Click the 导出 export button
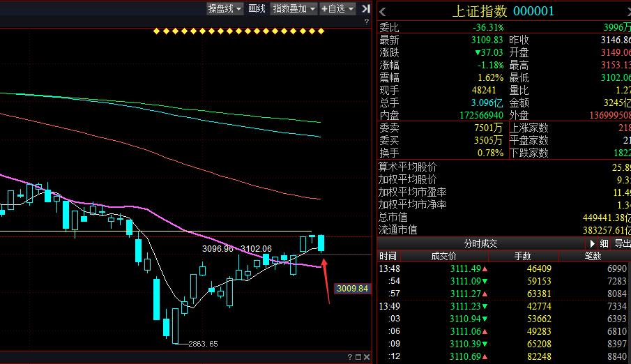This screenshot has width=631, height=364. 622,243
